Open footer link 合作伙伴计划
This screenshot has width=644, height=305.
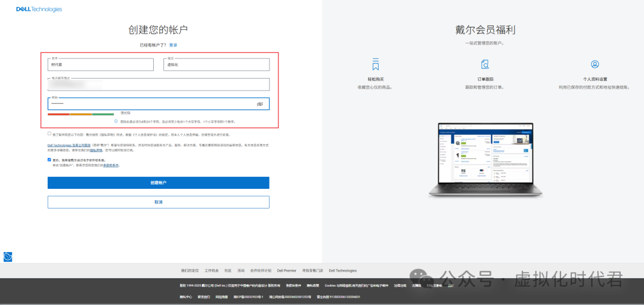[x=261, y=270]
